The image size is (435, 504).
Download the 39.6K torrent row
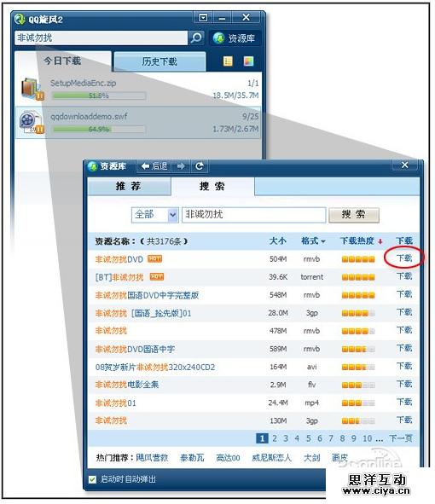coord(404,276)
